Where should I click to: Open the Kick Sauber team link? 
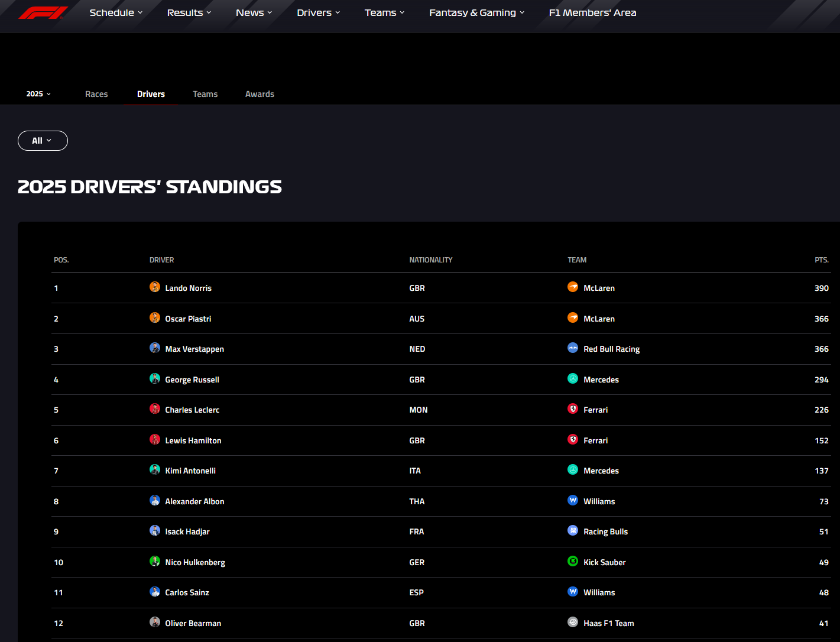pos(605,562)
